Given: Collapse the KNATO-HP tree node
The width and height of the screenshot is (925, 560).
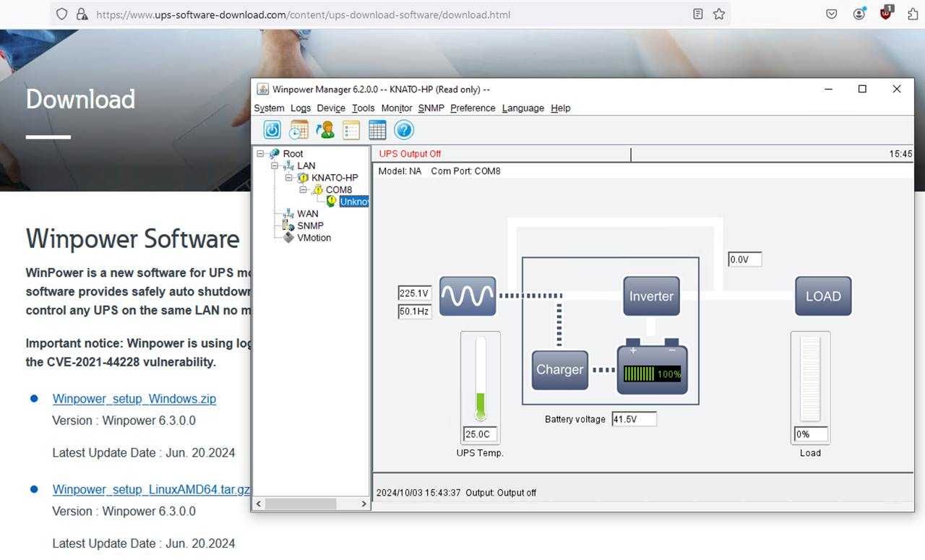Looking at the screenshot, I should coord(289,178).
